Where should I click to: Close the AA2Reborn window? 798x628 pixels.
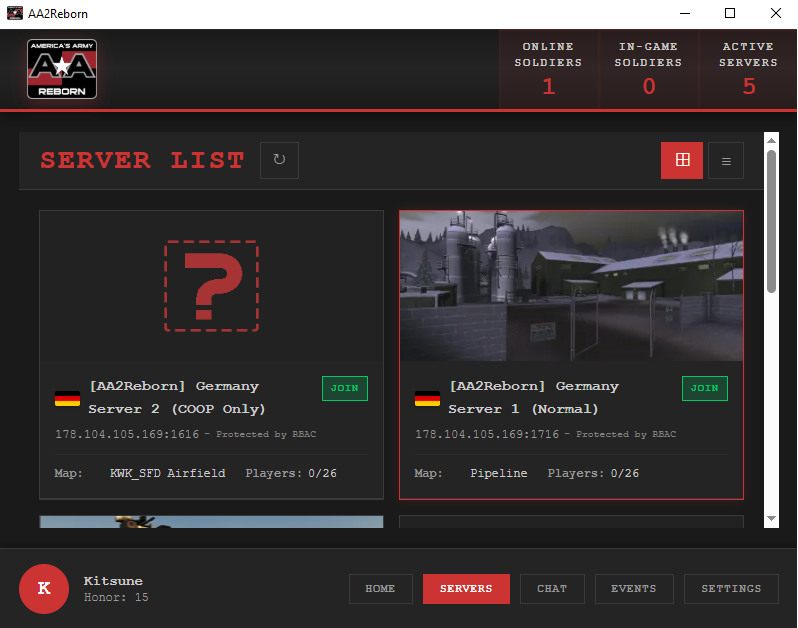click(x=776, y=13)
